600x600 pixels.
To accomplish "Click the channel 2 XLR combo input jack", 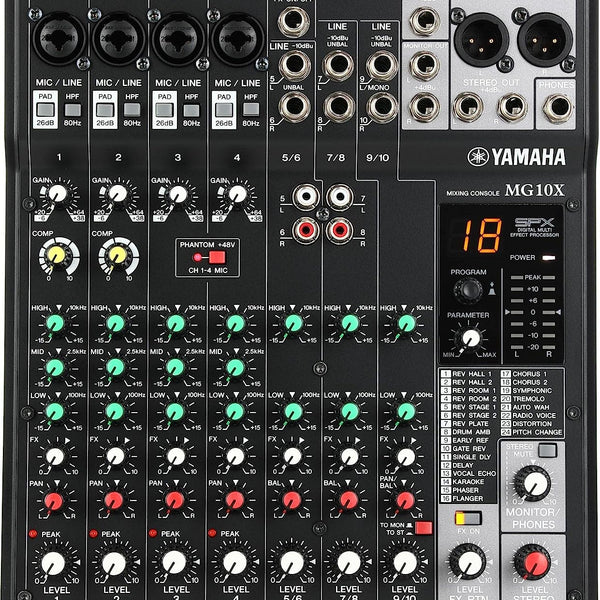I will pos(119,39).
